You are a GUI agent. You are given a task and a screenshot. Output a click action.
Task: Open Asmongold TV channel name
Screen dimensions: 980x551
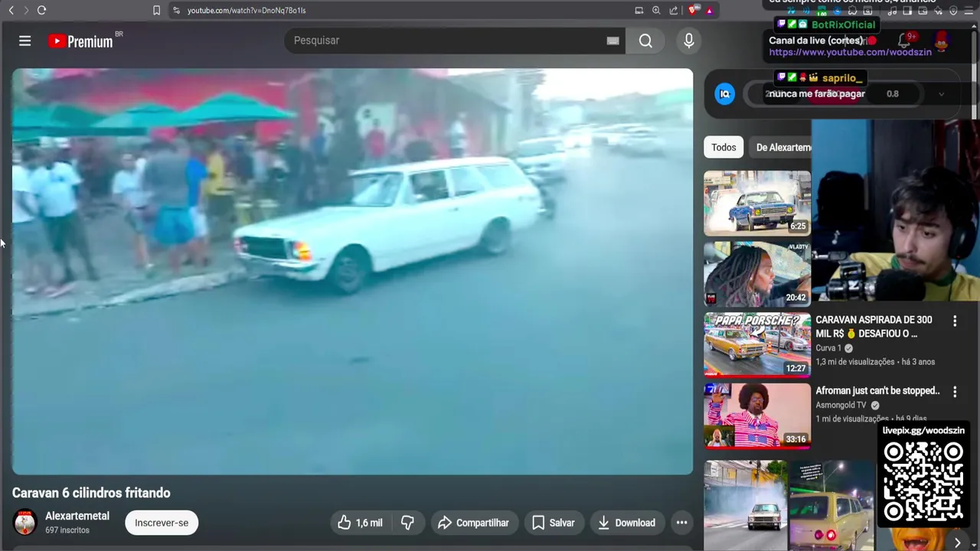point(841,406)
